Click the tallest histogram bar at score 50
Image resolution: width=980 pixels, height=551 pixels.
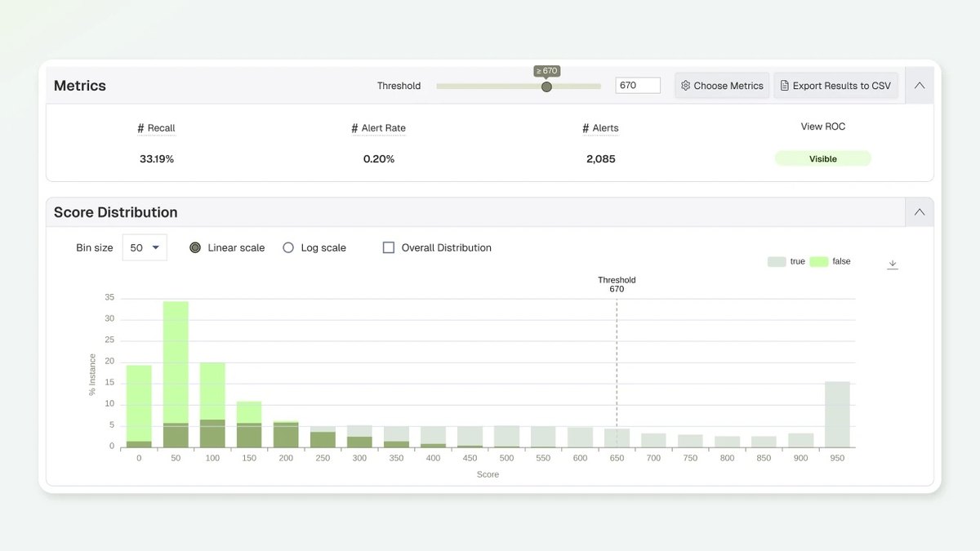[x=176, y=374]
